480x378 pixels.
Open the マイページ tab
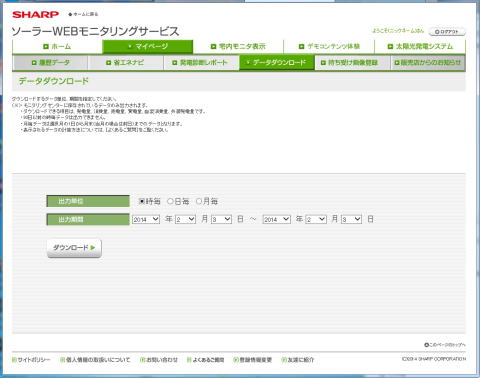pyautogui.click(x=148, y=47)
